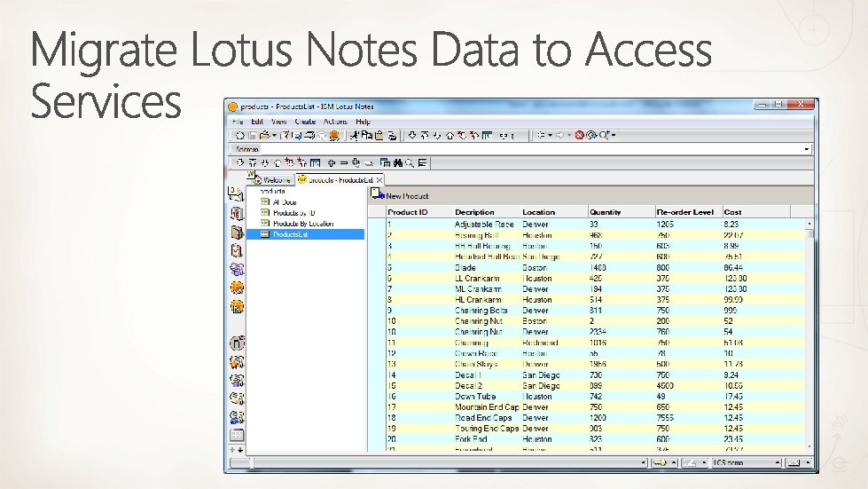
Task: Switch to the products - ProductsList tab
Action: [x=340, y=180]
